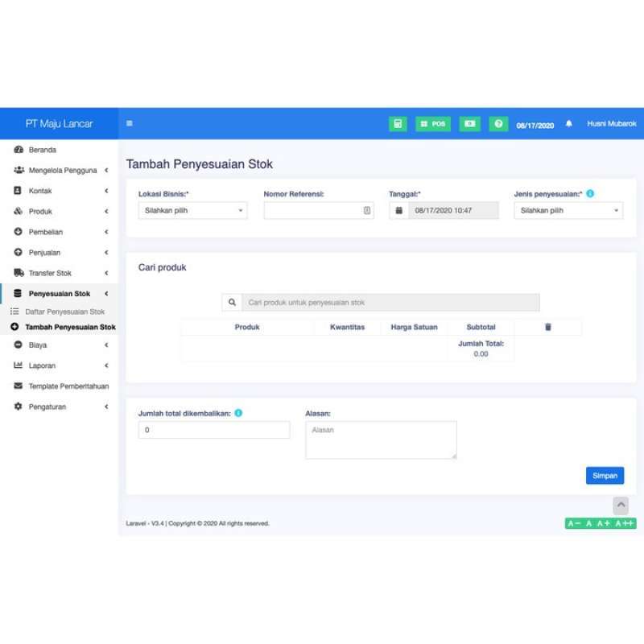Viewport: 644px width, 644px height.
Task: Click the Simpan button
Action: pos(605,476)
